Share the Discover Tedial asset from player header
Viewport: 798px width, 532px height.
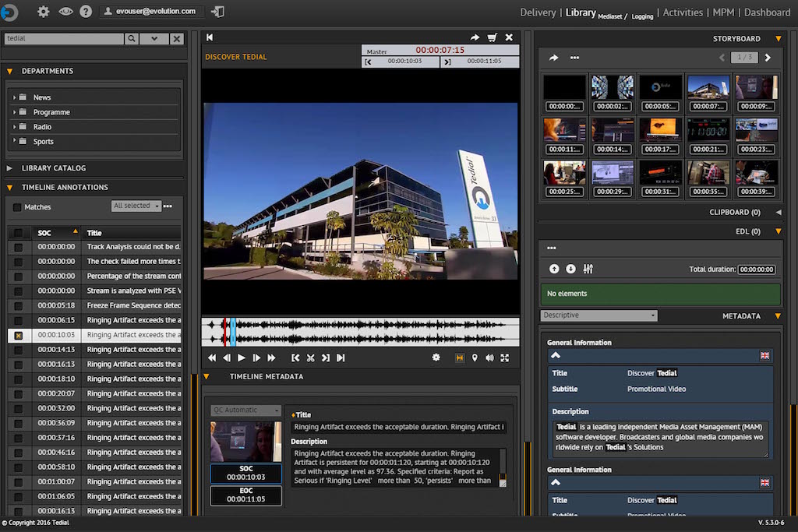475,37
